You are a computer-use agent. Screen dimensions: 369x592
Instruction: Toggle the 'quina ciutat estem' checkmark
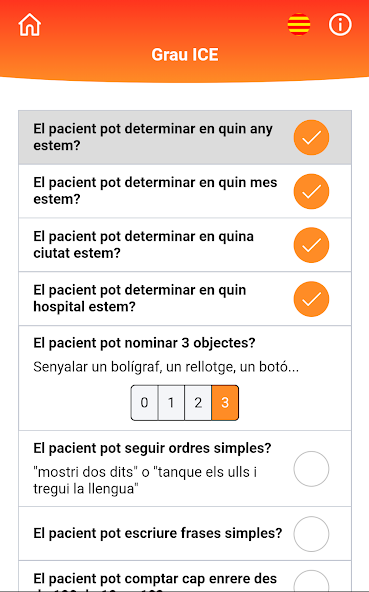click(x=311, y=245)
